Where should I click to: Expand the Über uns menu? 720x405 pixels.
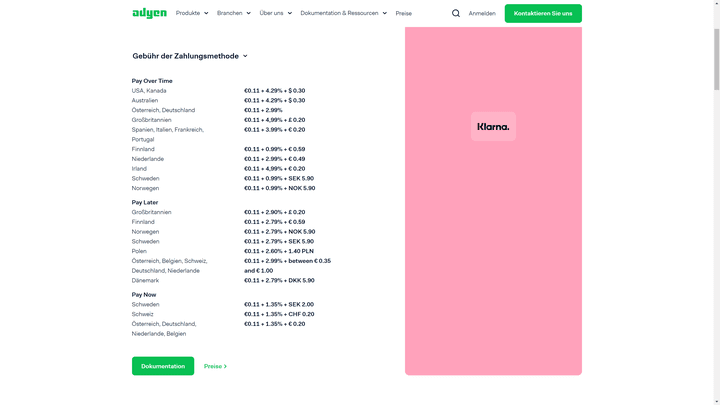tap(276, 13)
